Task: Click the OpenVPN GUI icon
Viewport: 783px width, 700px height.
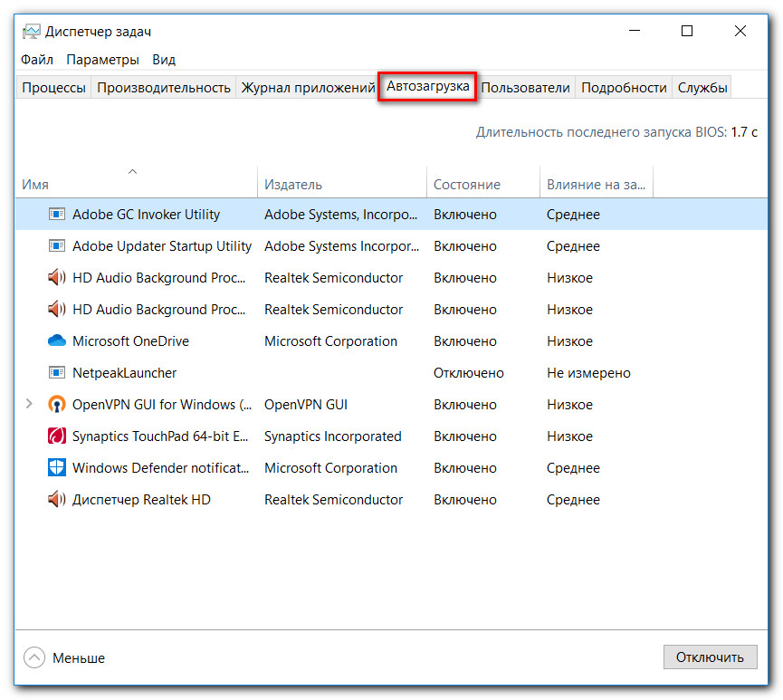Action: point(57,405)
